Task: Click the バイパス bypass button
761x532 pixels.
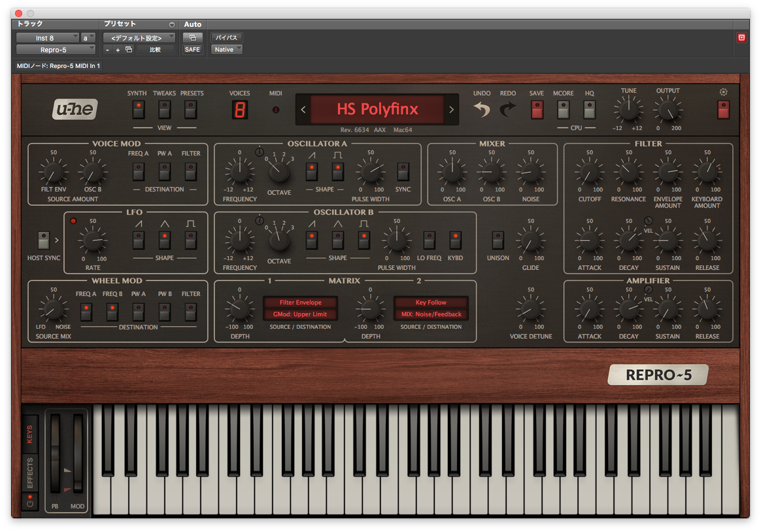Action: point(227,37)
